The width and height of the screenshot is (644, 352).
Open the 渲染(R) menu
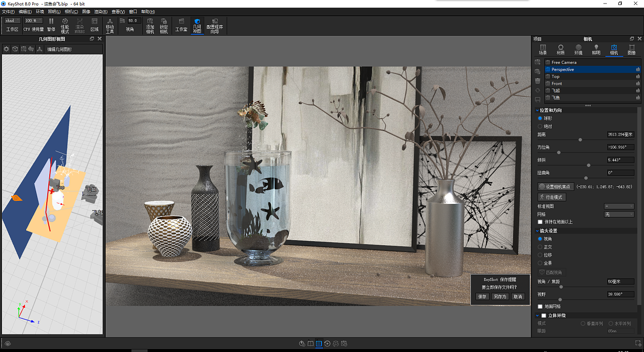(x=101, y=12)
